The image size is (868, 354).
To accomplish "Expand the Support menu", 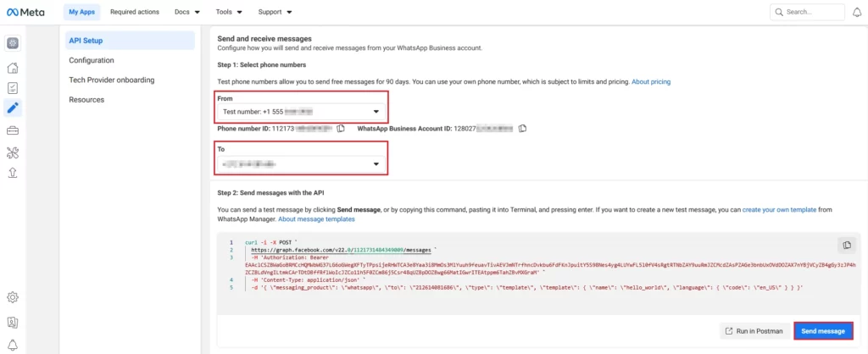I will (275, 12).
